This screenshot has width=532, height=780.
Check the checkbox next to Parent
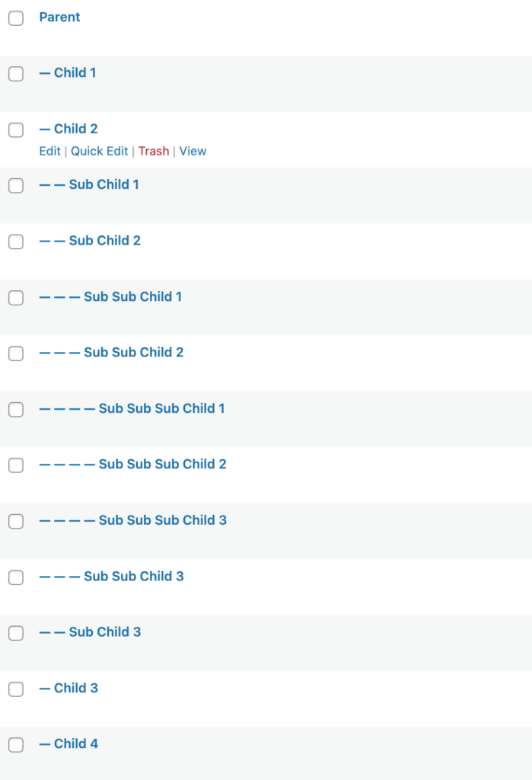click(15, 18)
